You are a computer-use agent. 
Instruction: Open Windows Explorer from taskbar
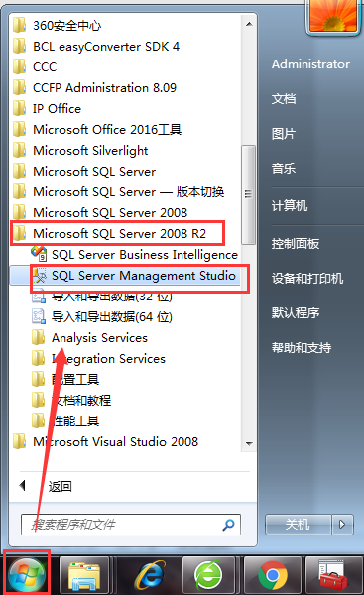tap(84, 575)
